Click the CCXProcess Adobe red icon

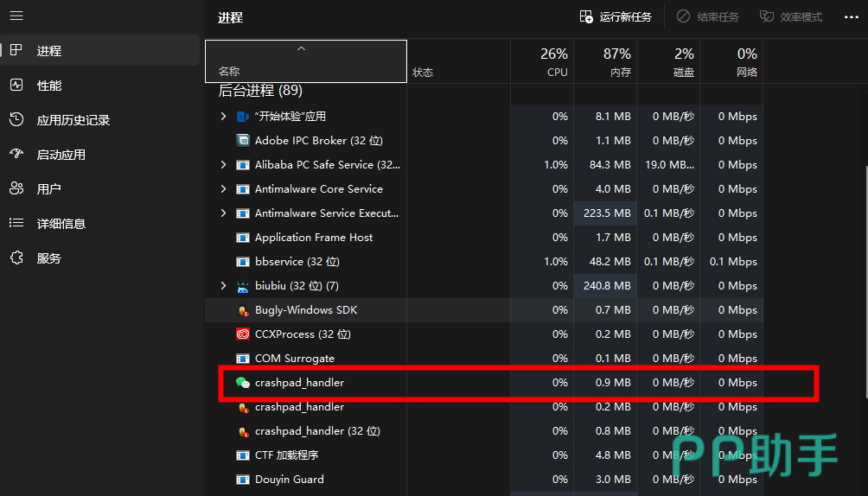tap(242, 334)
